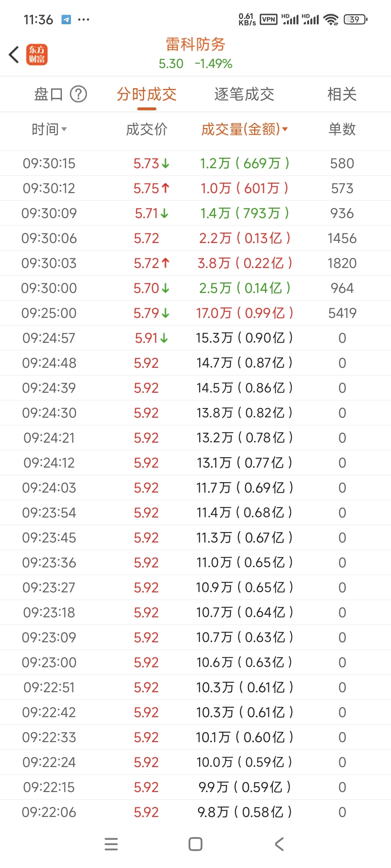Image resolution: width=391 pixels, height=868 pixels.
Task: Select the 09:30:03 row priced 5.72
Action: click(195, 263)
